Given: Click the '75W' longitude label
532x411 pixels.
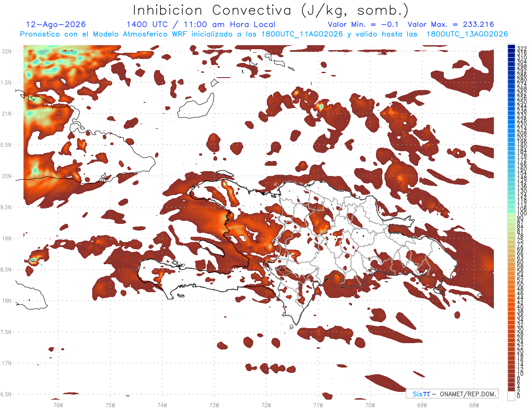Looking at the screenshot, I should click(x=110, y=405).
